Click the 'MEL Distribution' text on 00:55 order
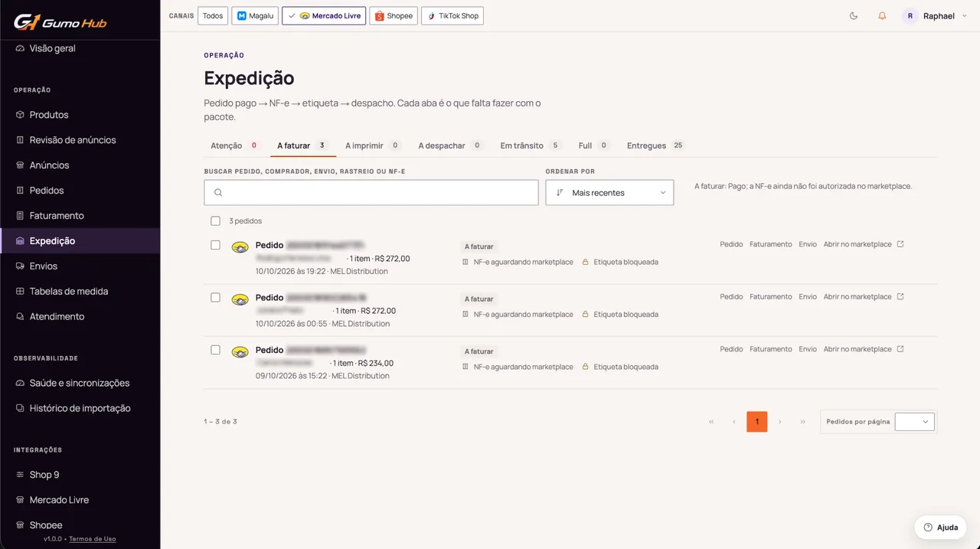This screenshot has height=549, width=980. 360,324
